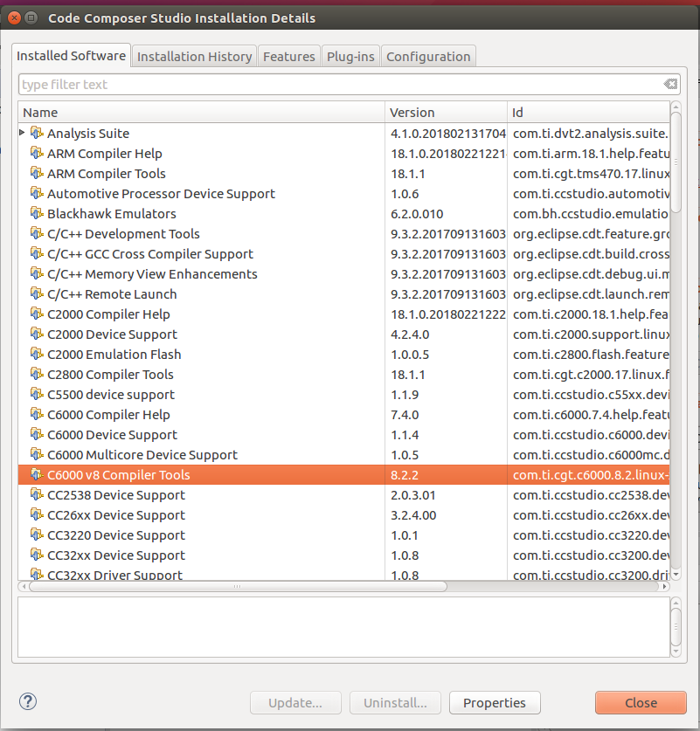Switch to the Installation History tab
Screen dimensions: 700x731
[194, 57]
